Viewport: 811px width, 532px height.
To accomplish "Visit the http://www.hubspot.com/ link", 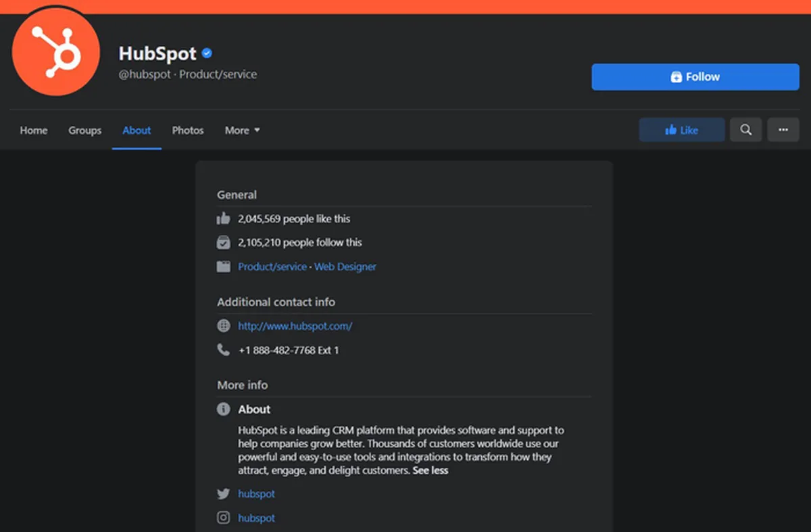I will [295, 326].
